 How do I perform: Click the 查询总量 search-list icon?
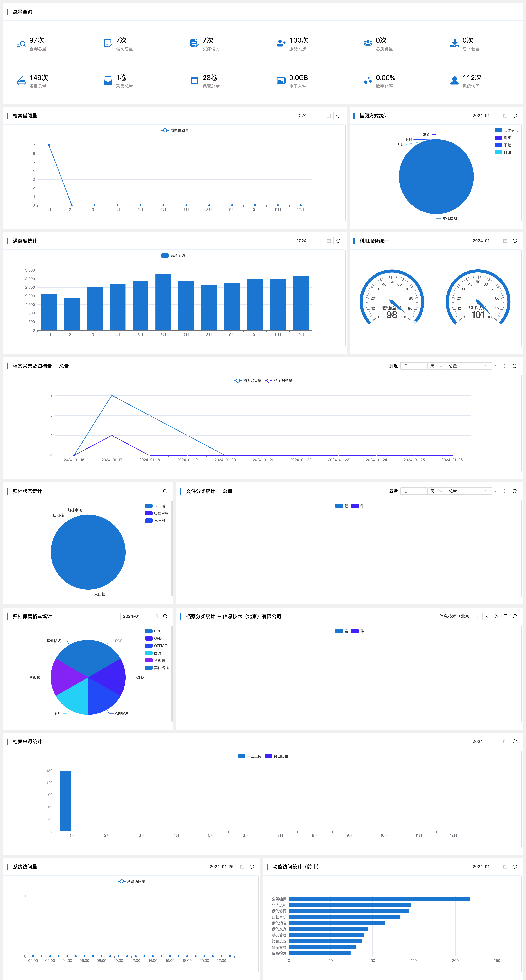pyautogui.click(x=21, y=43)
